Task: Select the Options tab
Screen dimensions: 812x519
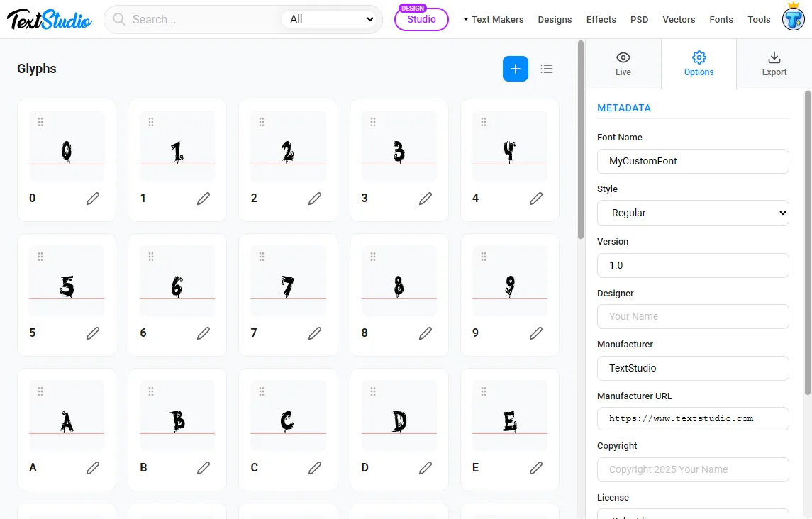Action: (x=699, y=64)
